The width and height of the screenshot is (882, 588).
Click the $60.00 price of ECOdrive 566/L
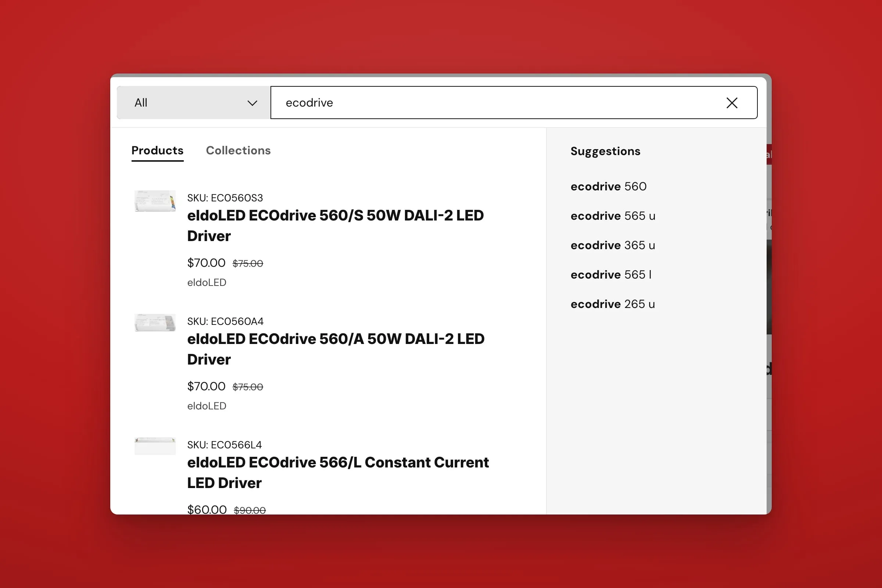(207, 510)
